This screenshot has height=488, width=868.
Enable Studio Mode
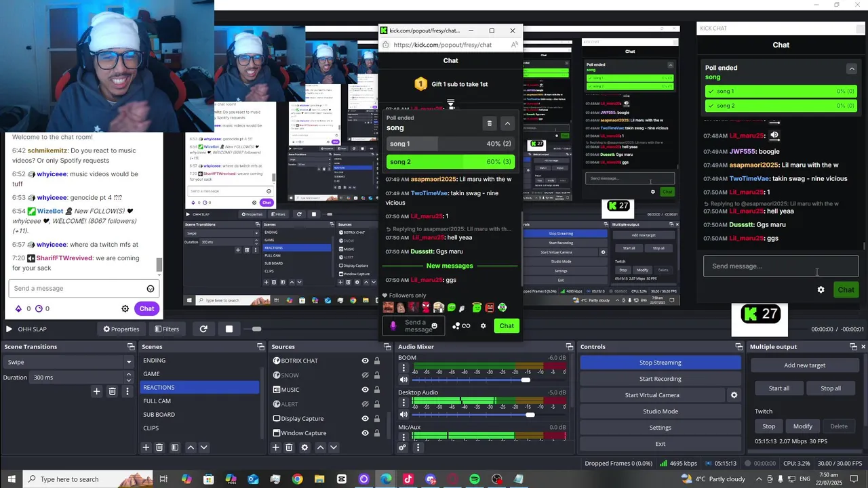point(660,411)
